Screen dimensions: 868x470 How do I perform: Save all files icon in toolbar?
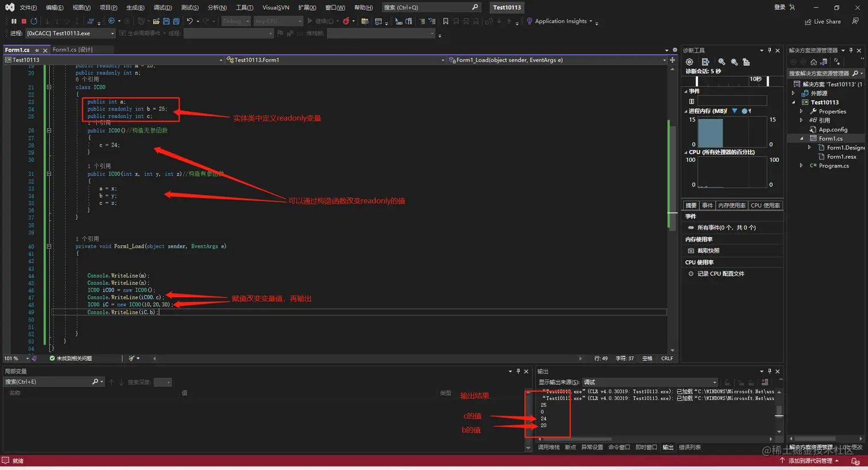click(176, 21)
